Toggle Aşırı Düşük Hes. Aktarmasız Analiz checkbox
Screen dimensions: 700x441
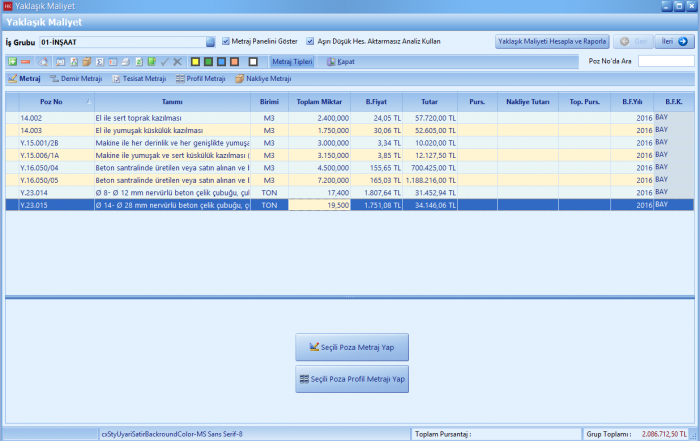[310, 42]
